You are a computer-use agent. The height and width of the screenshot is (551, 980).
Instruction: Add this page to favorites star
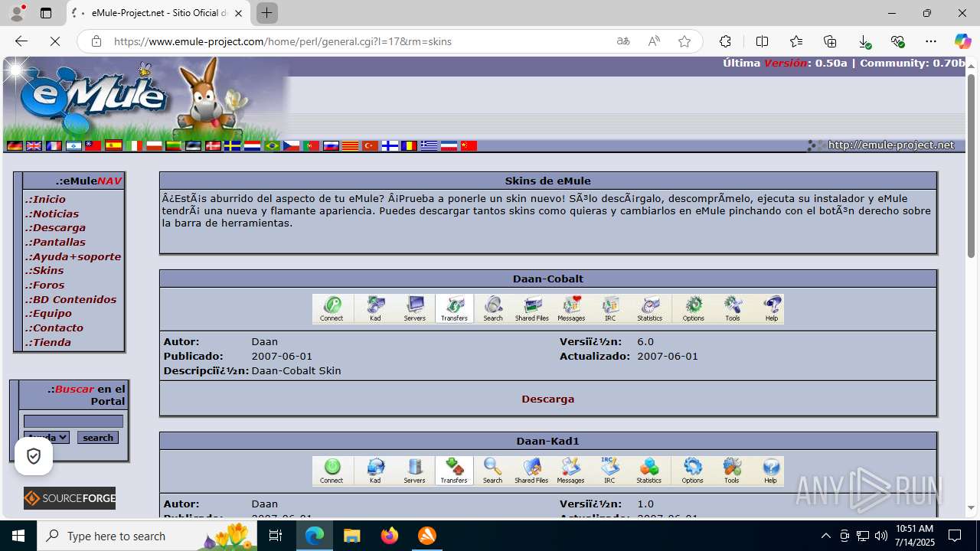pyautogui.click(x=684, y=41)
